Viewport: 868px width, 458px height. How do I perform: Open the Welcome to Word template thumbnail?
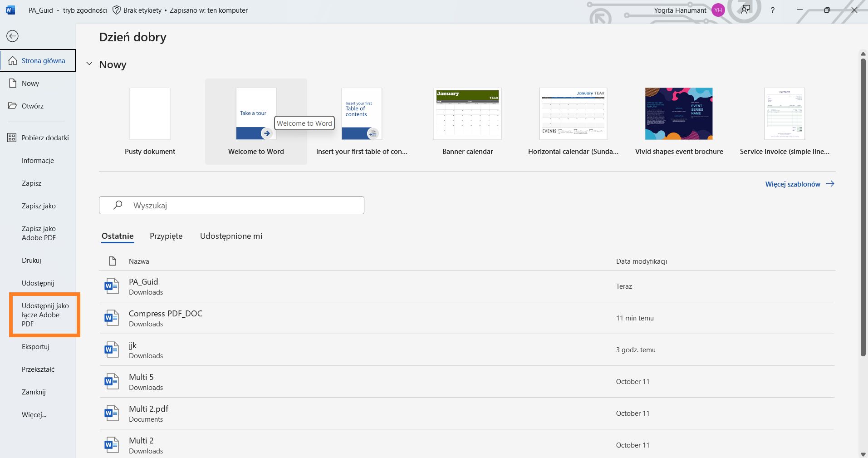255,113
